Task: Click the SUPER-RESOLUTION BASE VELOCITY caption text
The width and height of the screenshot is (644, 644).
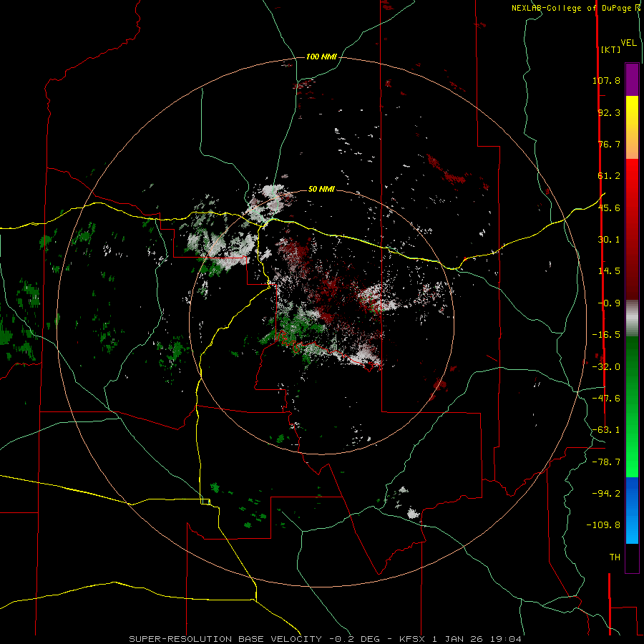Action: click(x=227, y=639)
